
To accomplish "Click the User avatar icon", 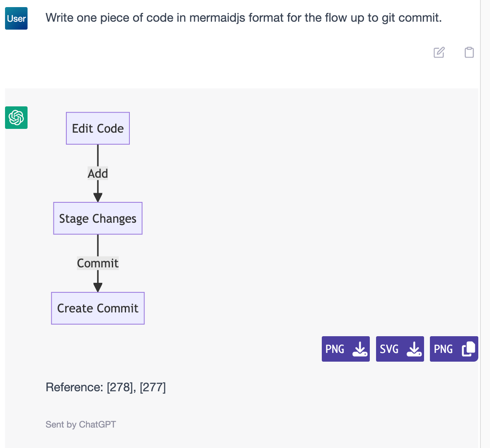I will pyautogui.click(x=16, y=18).
